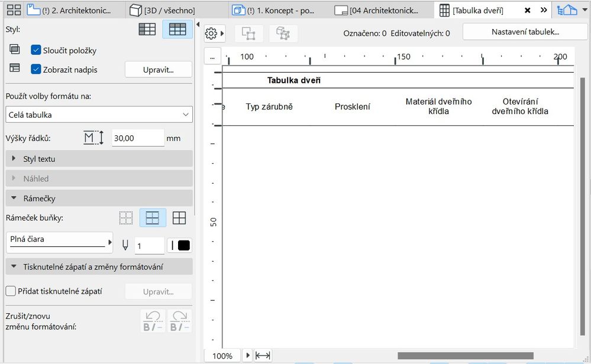
Task: Expand the 'Styl textu' section
Action: (99, 159)
